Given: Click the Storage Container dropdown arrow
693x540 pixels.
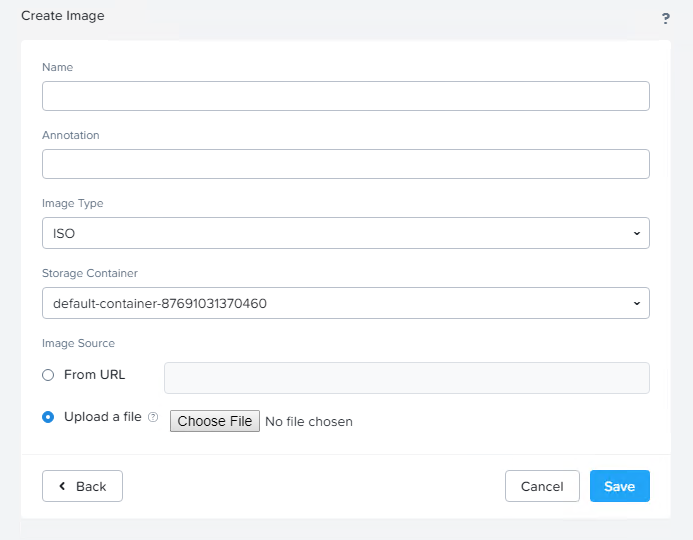Looking at the screenshot, I should click(x=637, y=303).
